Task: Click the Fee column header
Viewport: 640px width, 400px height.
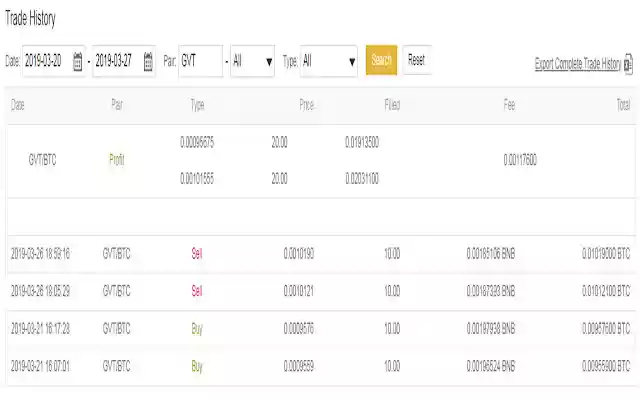Action: (x=509, y=105)
